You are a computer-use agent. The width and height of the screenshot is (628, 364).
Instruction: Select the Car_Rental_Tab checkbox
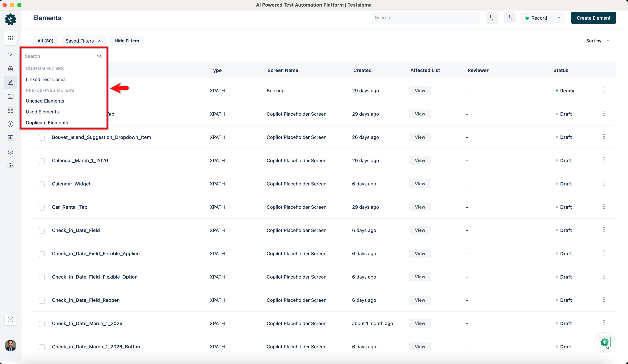coord(42,207)
